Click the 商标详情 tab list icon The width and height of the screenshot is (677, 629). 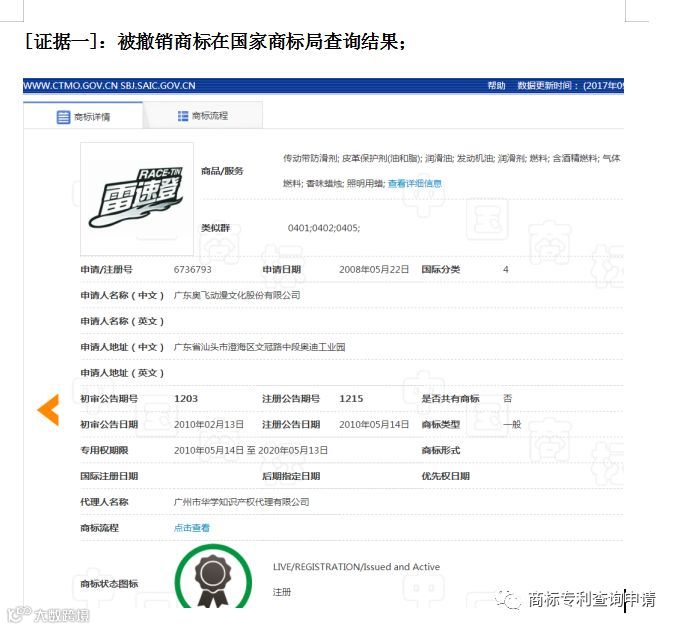[63, 117]
